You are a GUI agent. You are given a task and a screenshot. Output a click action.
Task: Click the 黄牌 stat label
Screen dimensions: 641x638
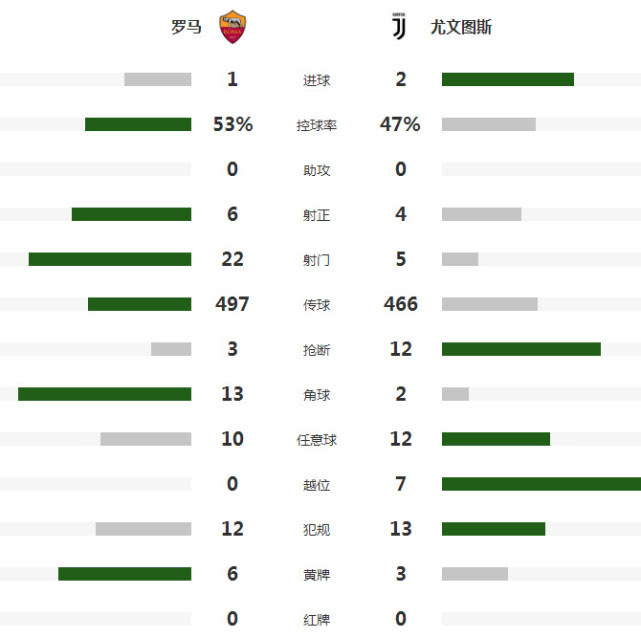[x=316, y=575]
